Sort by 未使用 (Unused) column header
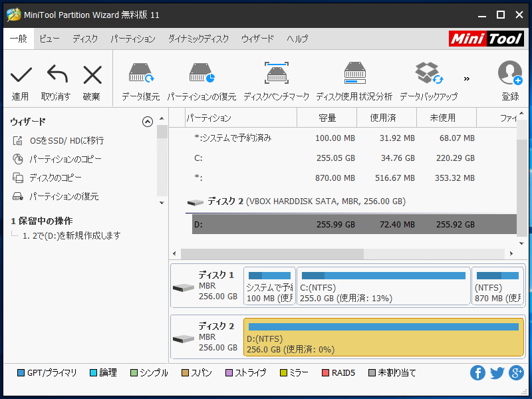The height and width of the screenshot is (399, 532). (446, 118)
